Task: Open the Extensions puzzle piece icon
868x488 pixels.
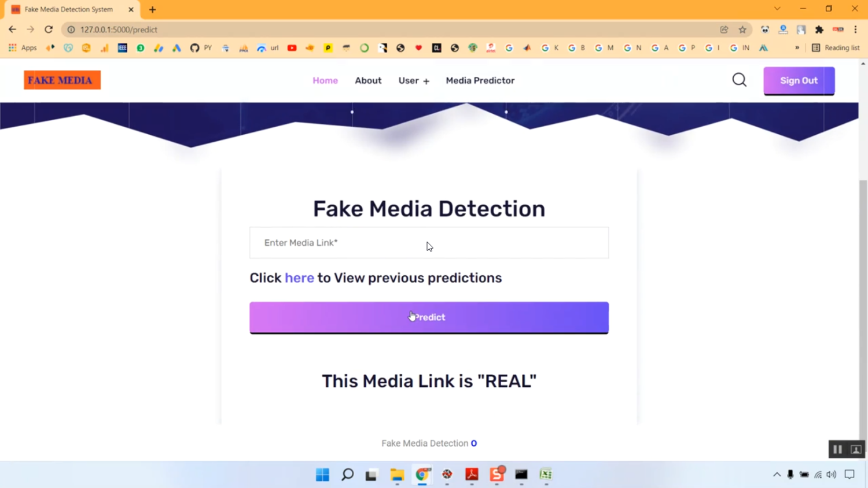Action: click(819, 29)
